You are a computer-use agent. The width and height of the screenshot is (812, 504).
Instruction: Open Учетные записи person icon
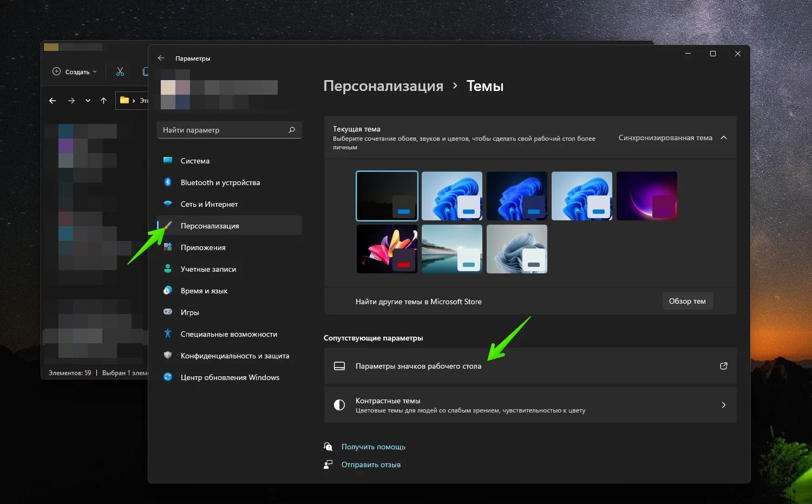168,269
